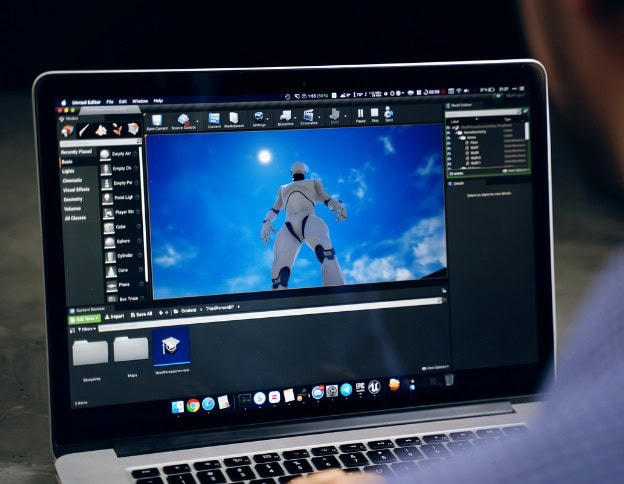Click the Source Control toolbar icon
624x484 pixels.
click(x=183, y=121)
